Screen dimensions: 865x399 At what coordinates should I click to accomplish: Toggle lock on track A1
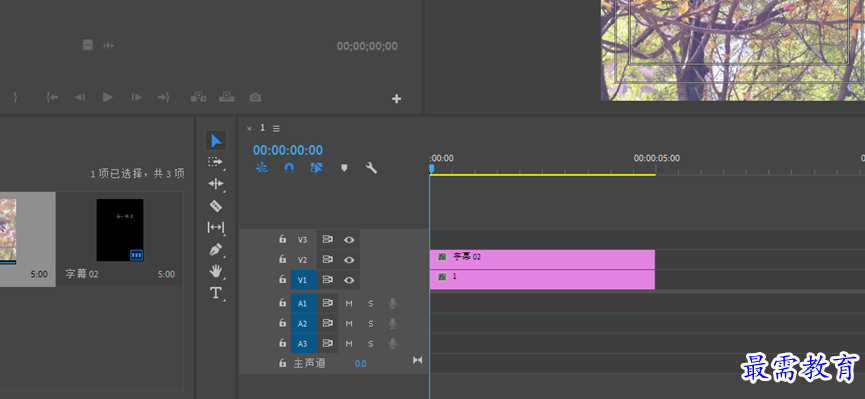(x=282, y=303)
